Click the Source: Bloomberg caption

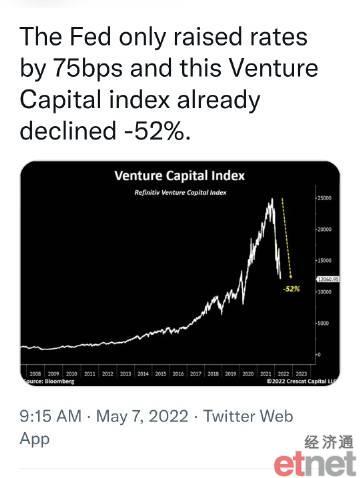pos(49,381)
